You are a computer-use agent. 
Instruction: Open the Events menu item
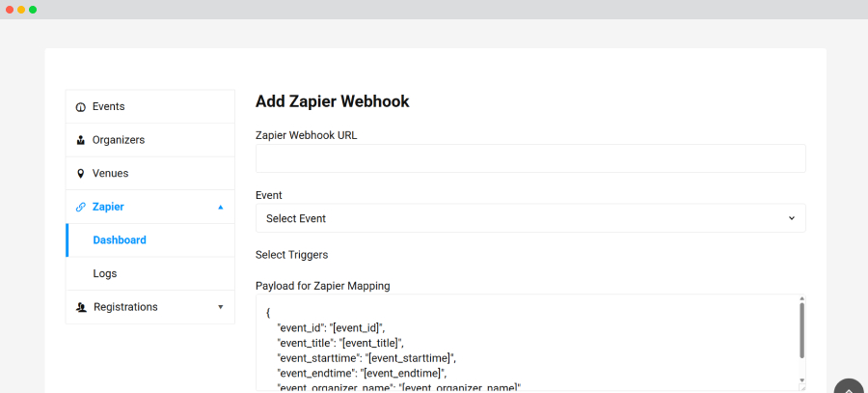coord(108,106)
